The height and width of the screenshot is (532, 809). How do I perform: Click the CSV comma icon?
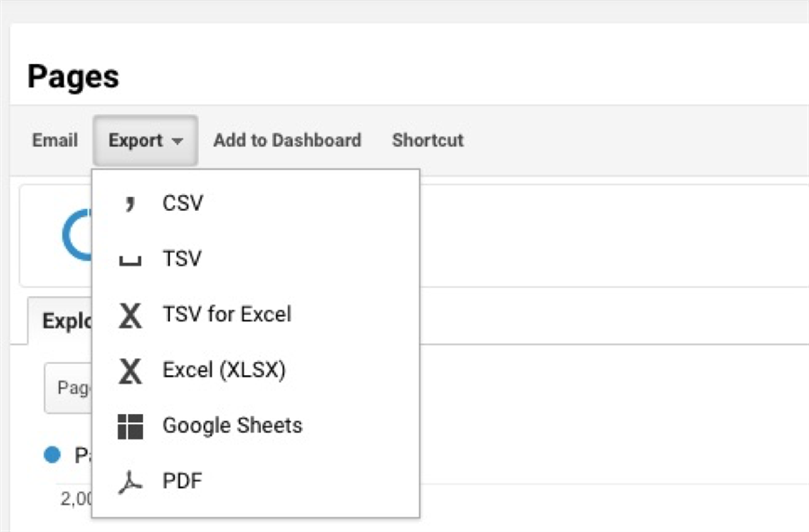[130, 203]
